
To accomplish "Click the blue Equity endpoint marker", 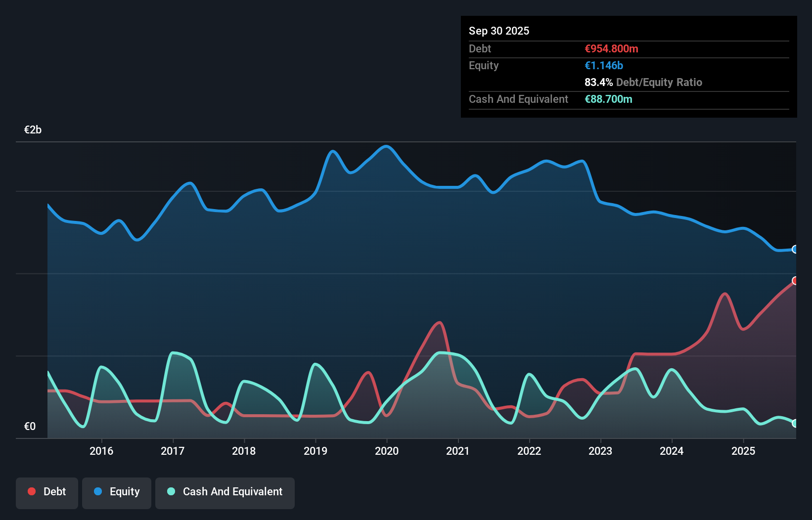I will 795,250.
